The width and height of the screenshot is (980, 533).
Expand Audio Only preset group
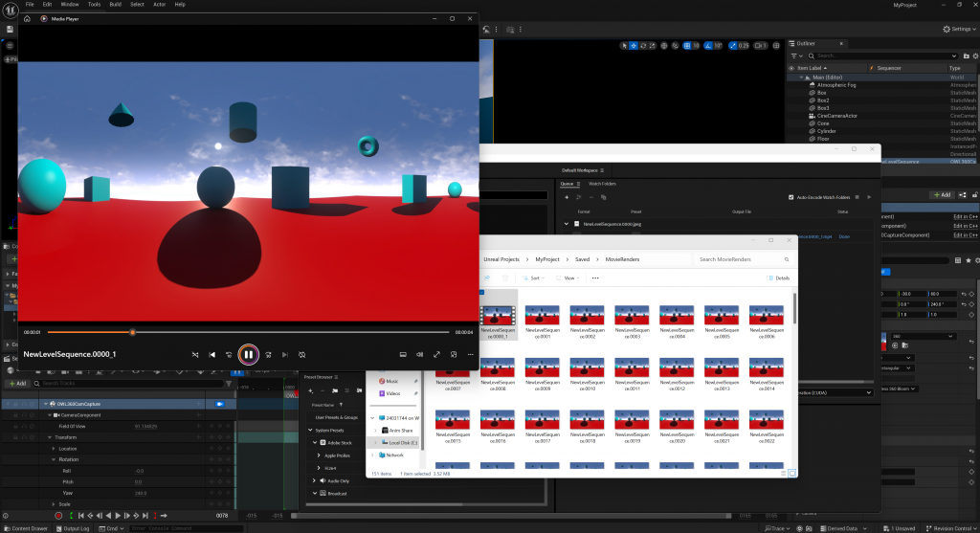(314, 480)
